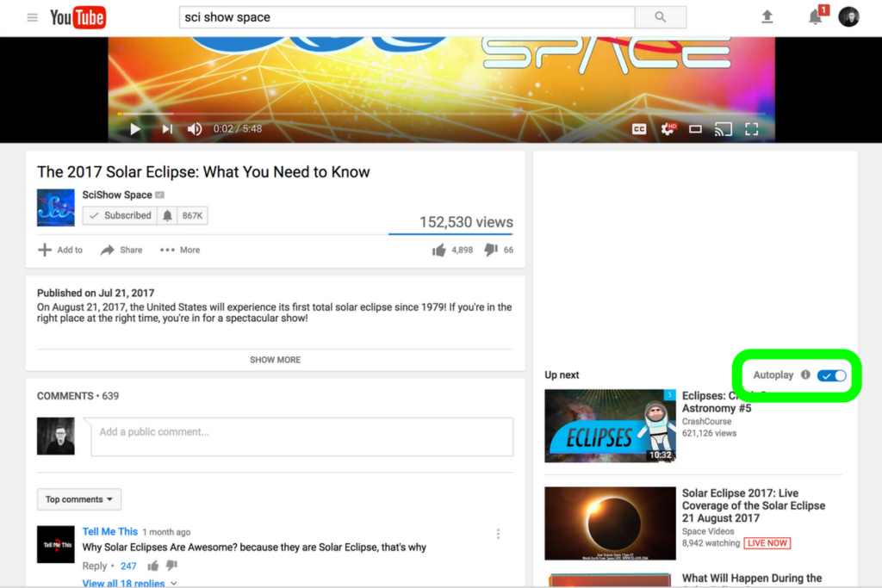Toggle the Autoplay switch off
Image resolution: width=882 pixels, height=588 pixels.
click(831, 375)
